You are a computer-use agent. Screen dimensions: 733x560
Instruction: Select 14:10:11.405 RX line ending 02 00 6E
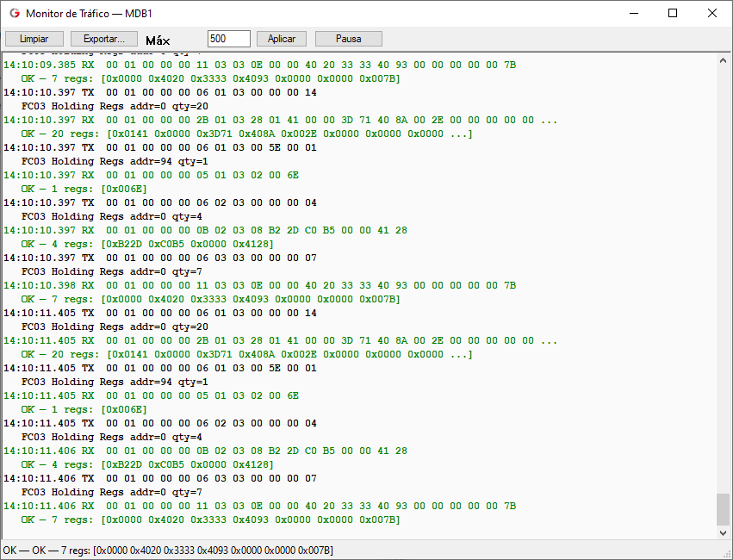151,396
